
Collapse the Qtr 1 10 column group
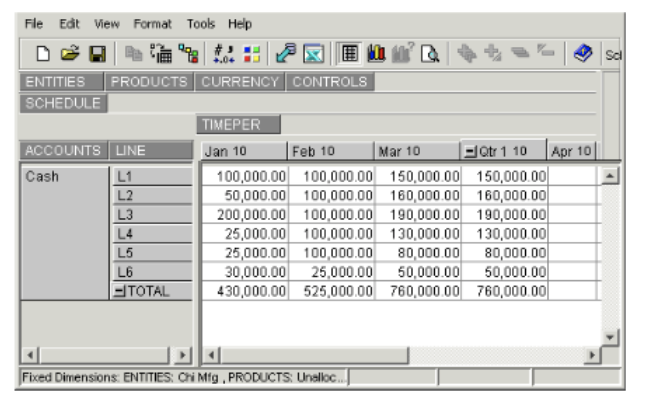pyautogui.click(x=469, y=151)
